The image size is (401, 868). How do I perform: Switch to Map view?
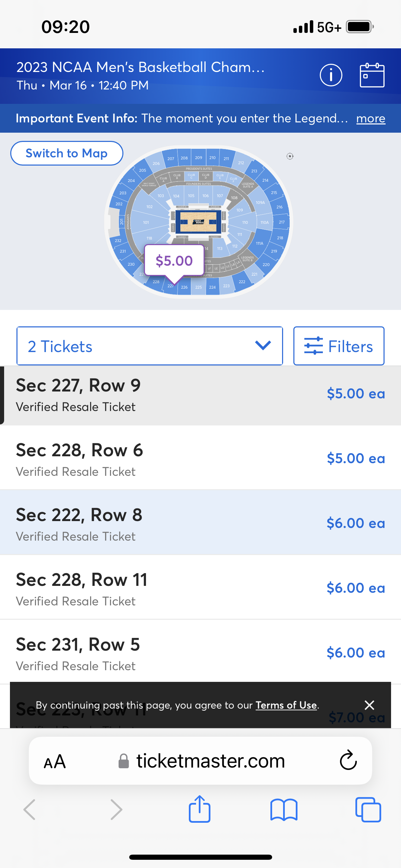tap(66, 153)
